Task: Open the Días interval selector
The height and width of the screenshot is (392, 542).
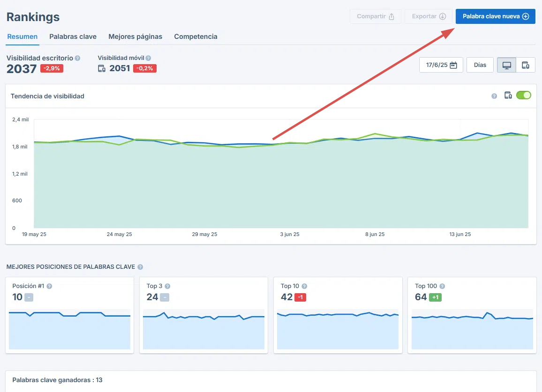Action: click(x=480, y=65)
